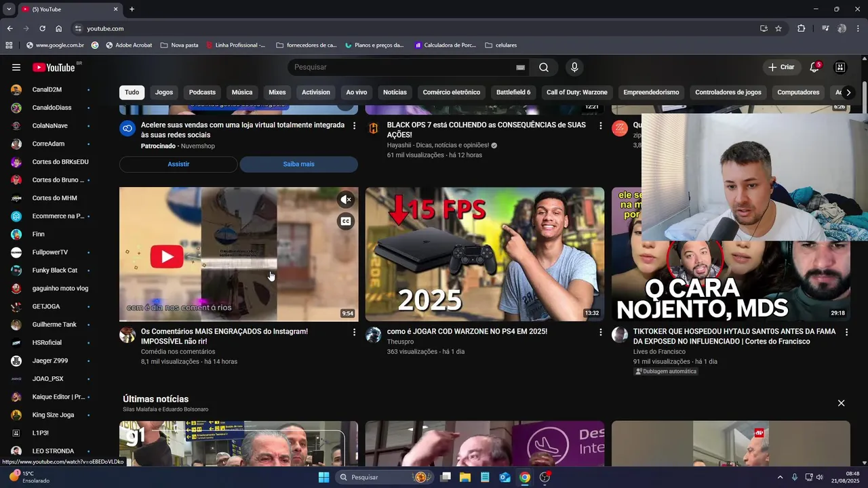This screenshot has width=868, height=488.
Task: Click Theuspro channel avatar
Action: click(374, 335)
